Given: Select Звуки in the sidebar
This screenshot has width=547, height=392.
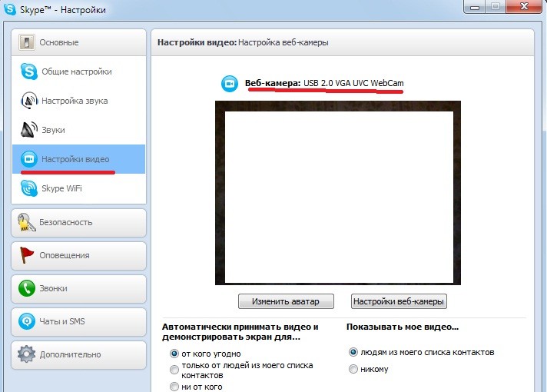Looking at the screenshot, I should click(78, 130).
